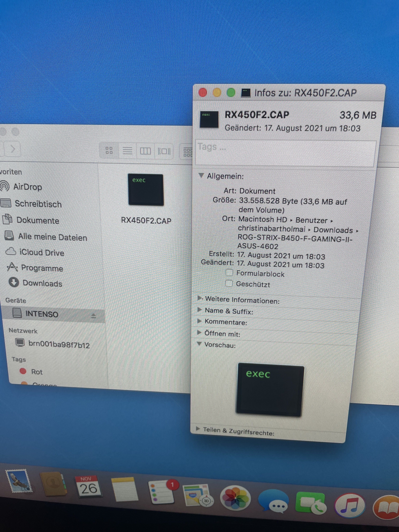Check the Geschützt checkbox
399x532 pixels.
[229, 284]
